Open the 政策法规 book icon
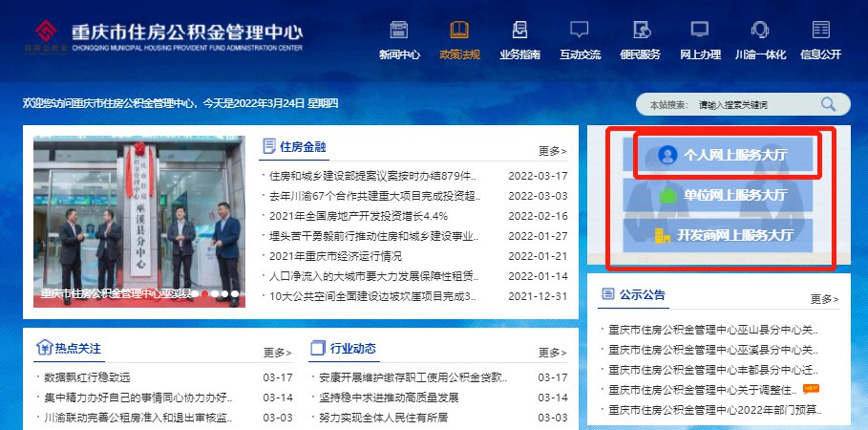868x430 pixels. click(x=459, y=31)
